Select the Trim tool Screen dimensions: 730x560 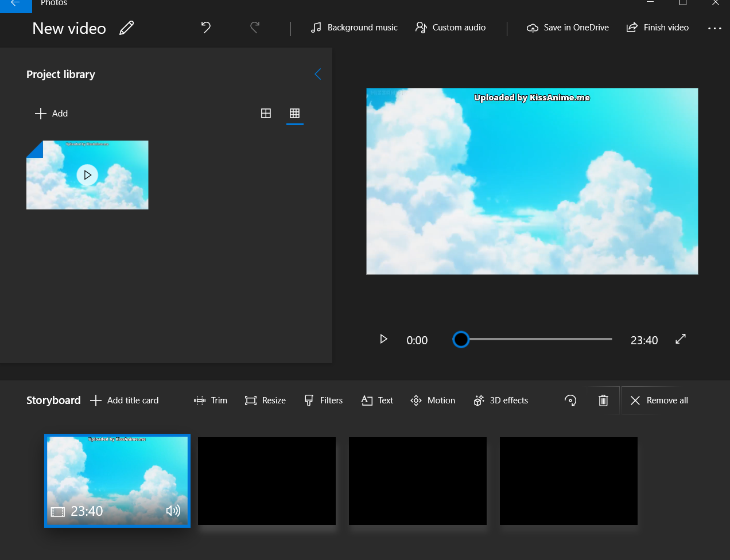[x=210, y=400]
